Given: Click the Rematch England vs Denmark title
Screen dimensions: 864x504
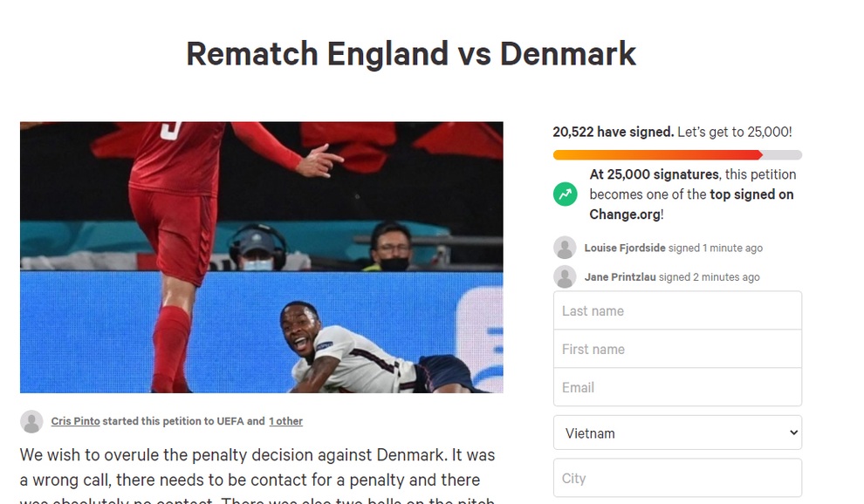Looking at the screenshot, I should (411, 54).
